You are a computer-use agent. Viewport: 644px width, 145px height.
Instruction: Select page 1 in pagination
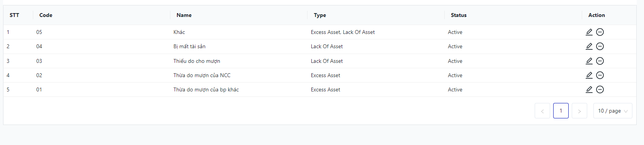561,111
